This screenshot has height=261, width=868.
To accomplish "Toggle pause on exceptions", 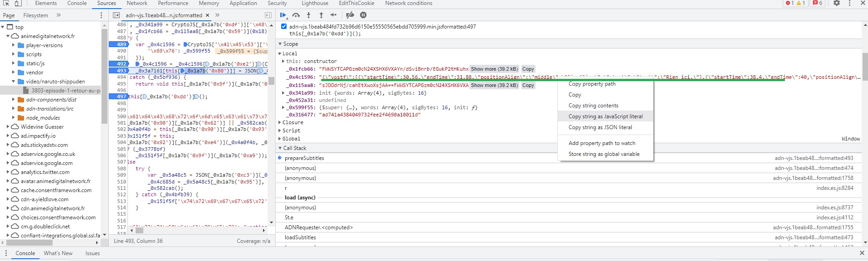I will (363, 15).
